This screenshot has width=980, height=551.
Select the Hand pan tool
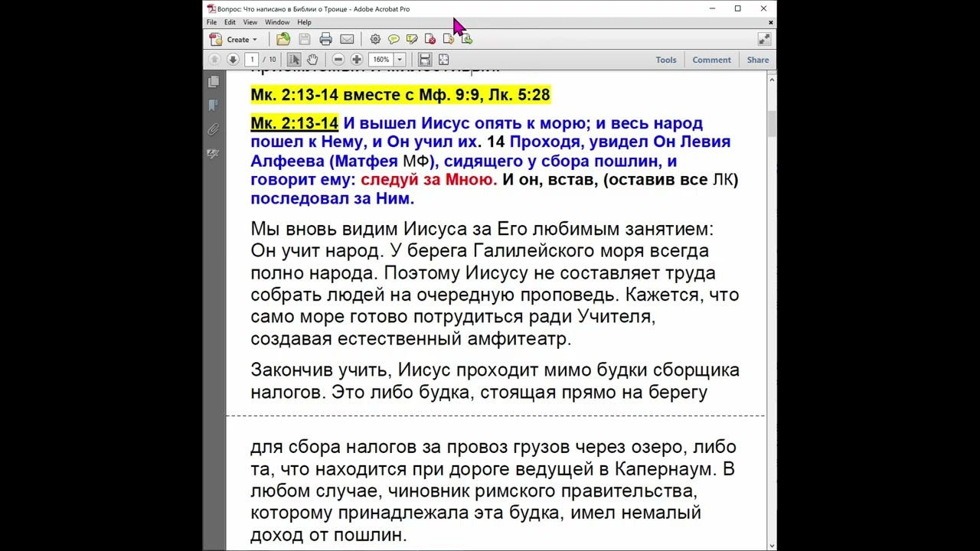[x=312, y=60]
